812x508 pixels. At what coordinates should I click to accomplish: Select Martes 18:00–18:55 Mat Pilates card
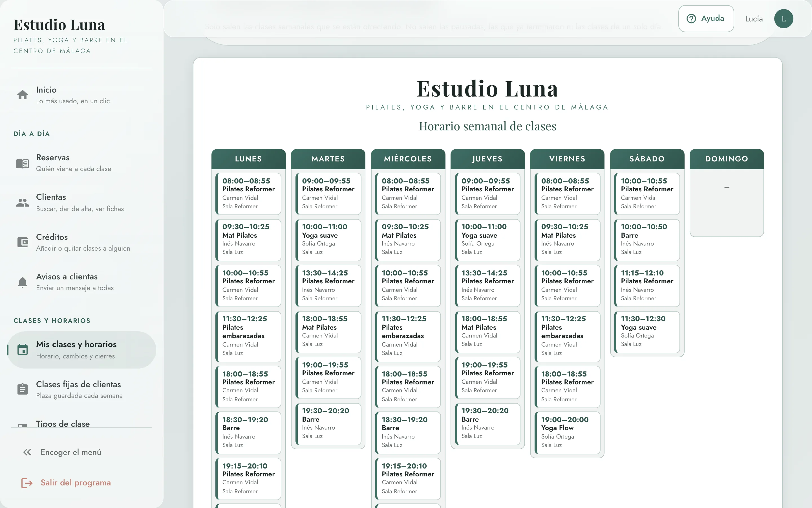tap(328, 332)
